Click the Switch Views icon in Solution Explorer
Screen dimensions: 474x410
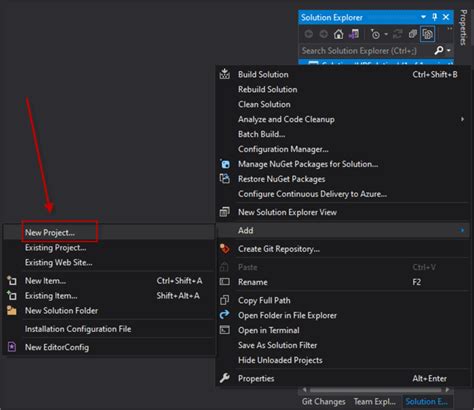[x=354, y=34]
